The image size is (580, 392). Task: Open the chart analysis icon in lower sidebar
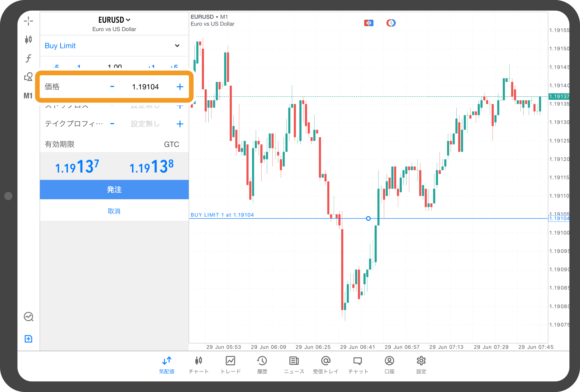click(29, 317)
